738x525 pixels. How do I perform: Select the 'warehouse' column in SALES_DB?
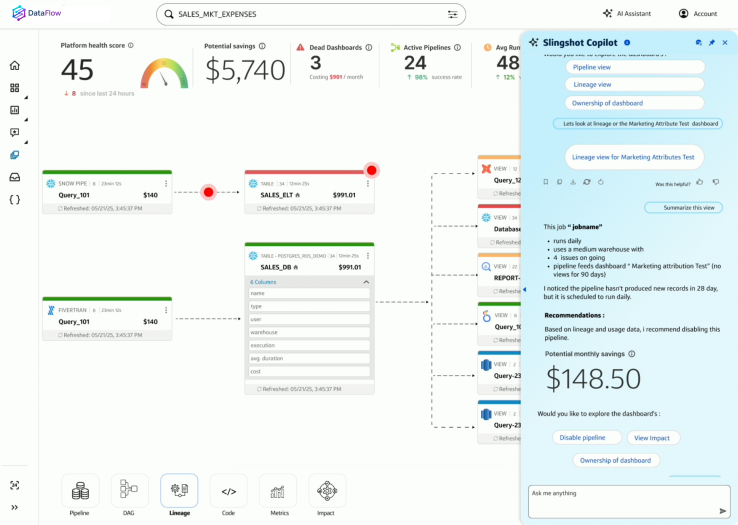tap(309, 332)
